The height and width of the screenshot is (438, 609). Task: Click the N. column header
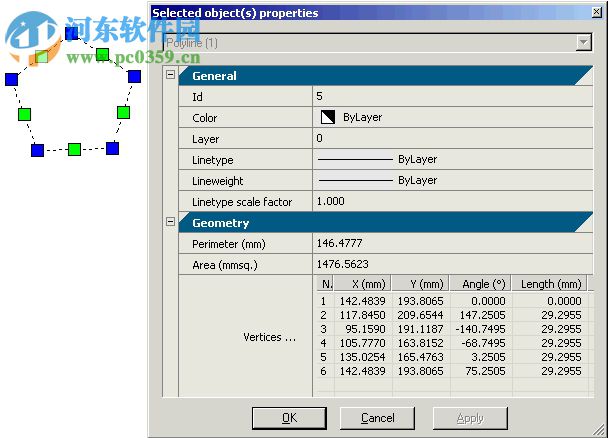325,284
